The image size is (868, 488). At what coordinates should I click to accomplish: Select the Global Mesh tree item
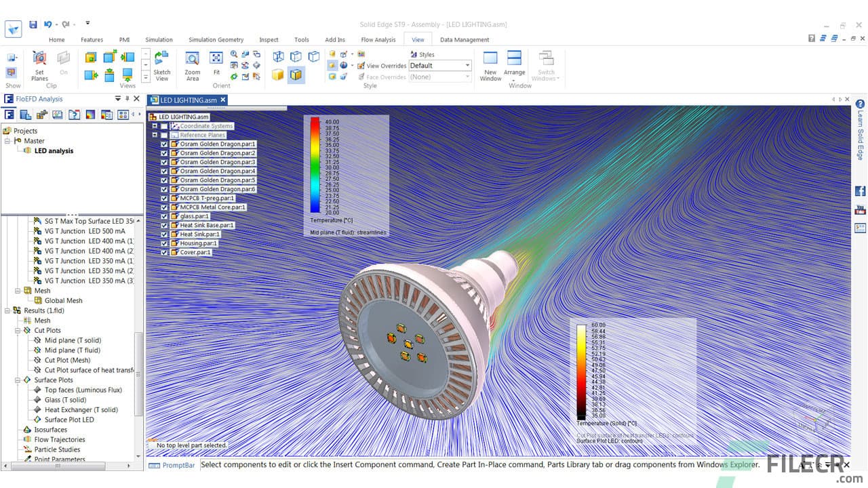point(63,300)
